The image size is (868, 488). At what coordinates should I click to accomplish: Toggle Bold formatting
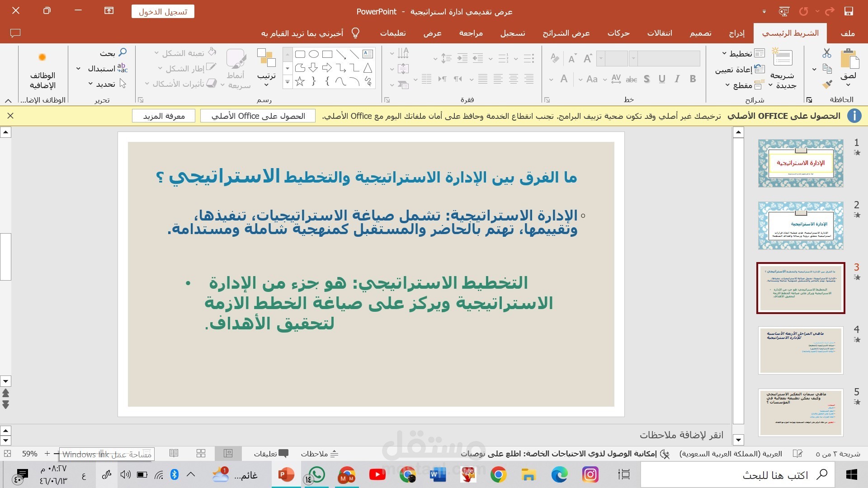693,79
